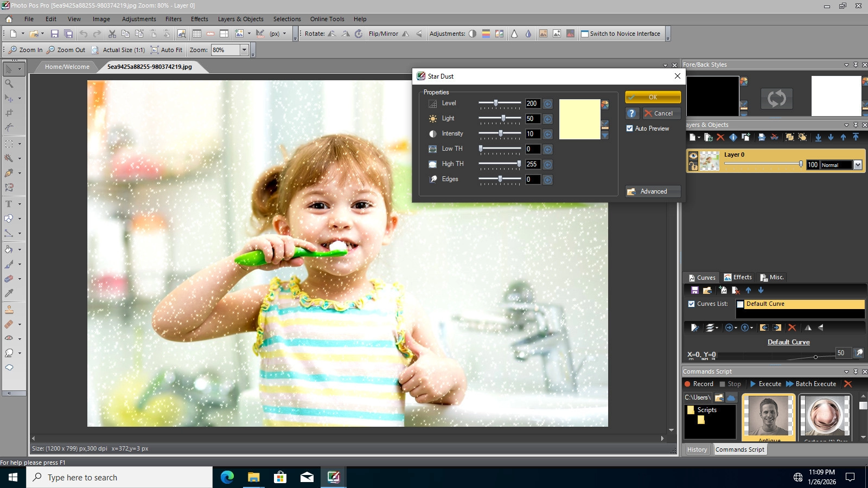
Task: Open the Layers & Objects menu
Action: coord(241,19)
